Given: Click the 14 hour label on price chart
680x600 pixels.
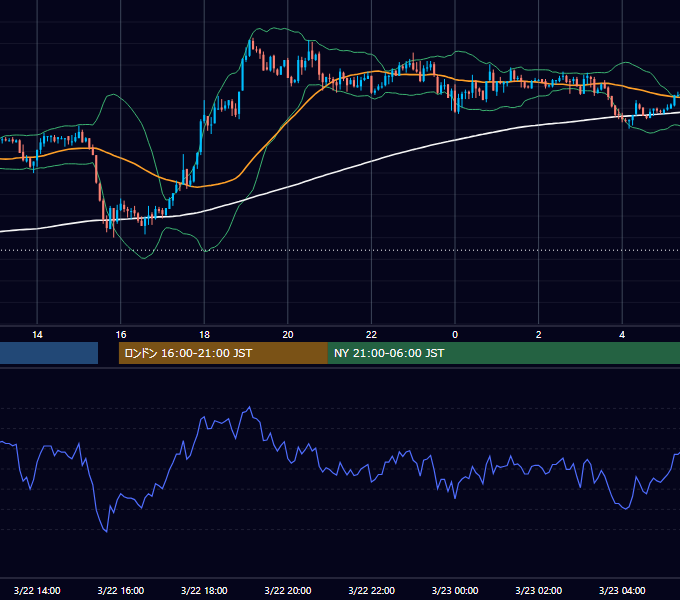Looking at the screenshot, I should 37,335.
